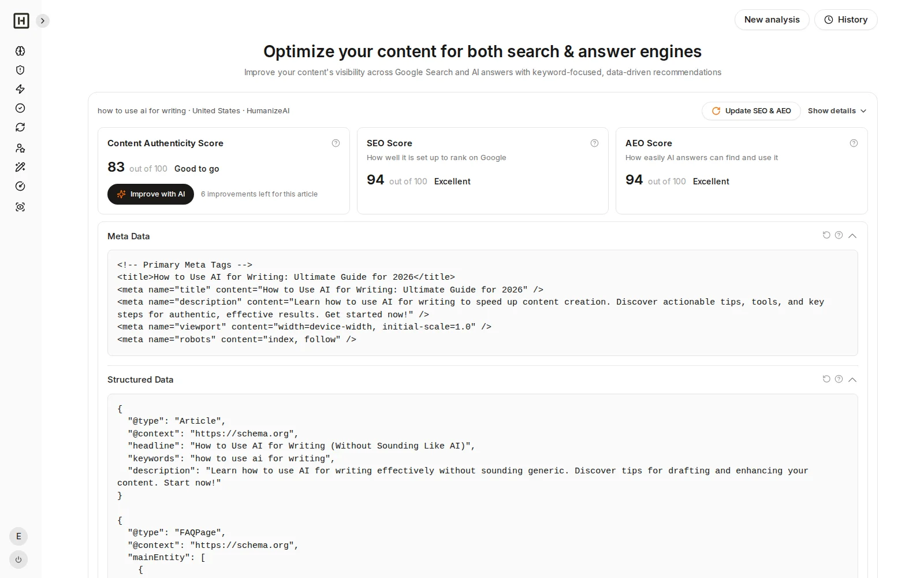Open help for Structured Data section
924x578 pixels.
(839, 379)
